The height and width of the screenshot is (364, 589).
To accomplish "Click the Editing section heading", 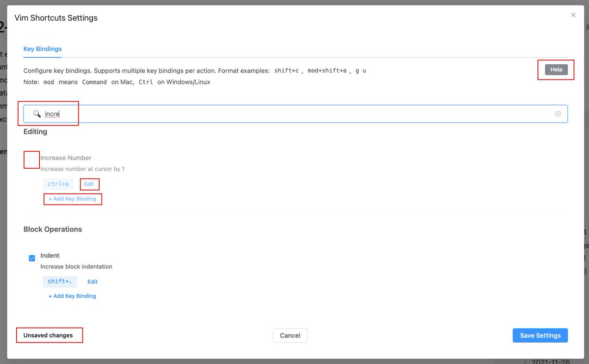I will pos(35,131).
